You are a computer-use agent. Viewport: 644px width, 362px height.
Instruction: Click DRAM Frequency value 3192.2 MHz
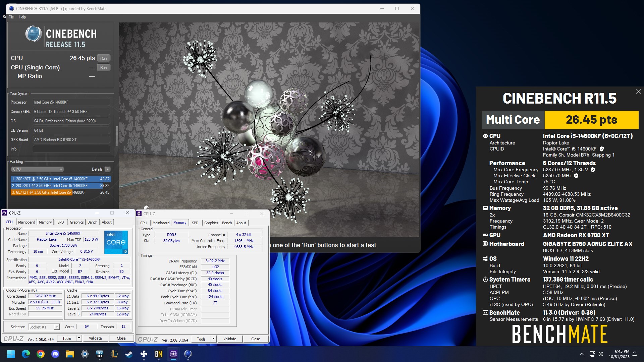(215, 261)
